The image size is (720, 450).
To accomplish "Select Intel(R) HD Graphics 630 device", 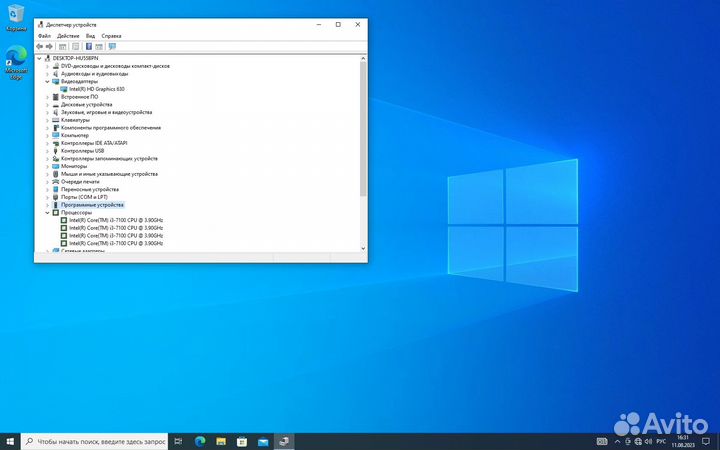I will tap(96, 89).
